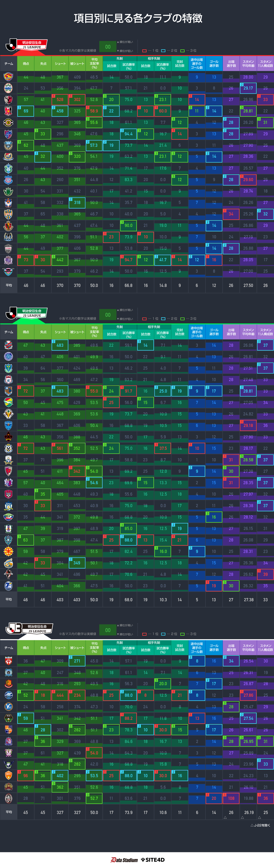Click the Renofa Yamaguchi crest in J3 table
Viewport: 274px width, 868px height.
point(8,776)
